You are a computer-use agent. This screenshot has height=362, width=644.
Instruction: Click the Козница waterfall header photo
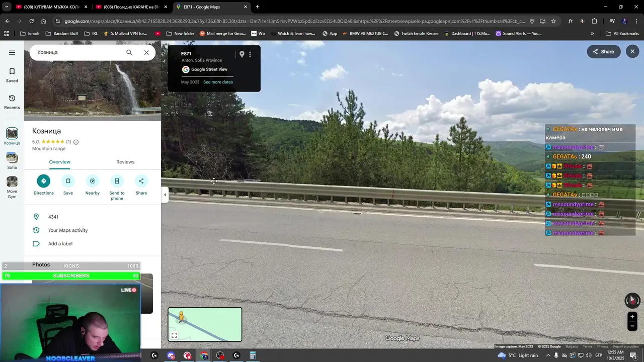pos(93,92)
